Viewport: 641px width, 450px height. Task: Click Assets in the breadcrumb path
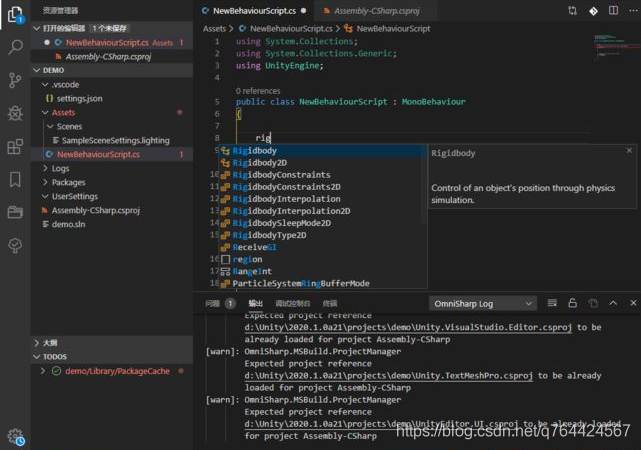tap(214, 29)
